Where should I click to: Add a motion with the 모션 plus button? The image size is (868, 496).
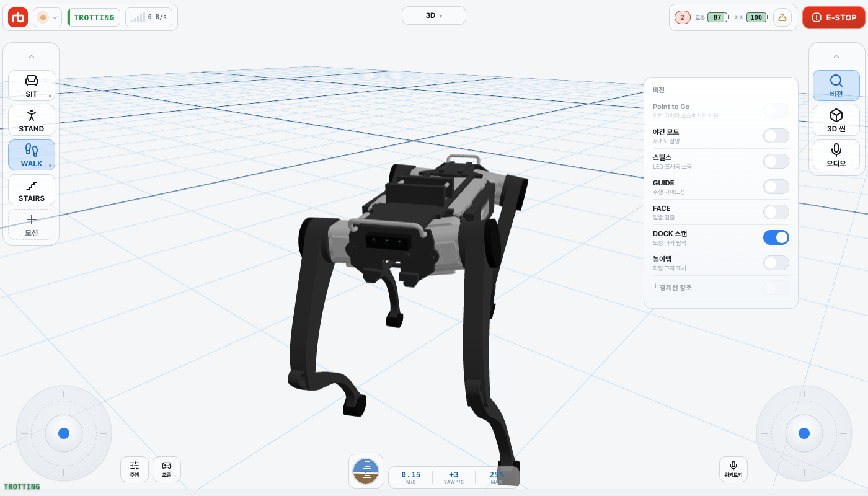32,224
